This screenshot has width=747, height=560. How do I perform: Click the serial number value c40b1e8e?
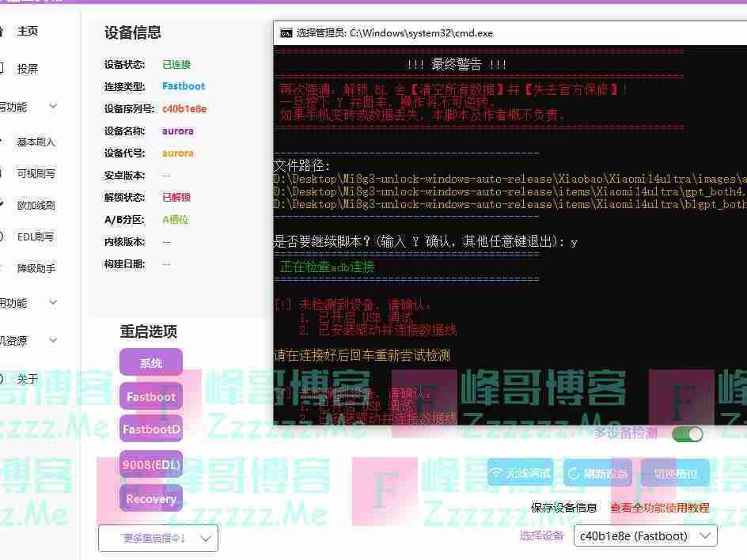(x=184, y=109)
